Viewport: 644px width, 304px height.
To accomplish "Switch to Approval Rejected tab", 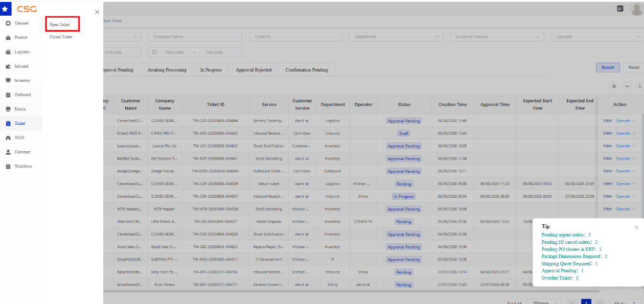I will click(253, 70).
